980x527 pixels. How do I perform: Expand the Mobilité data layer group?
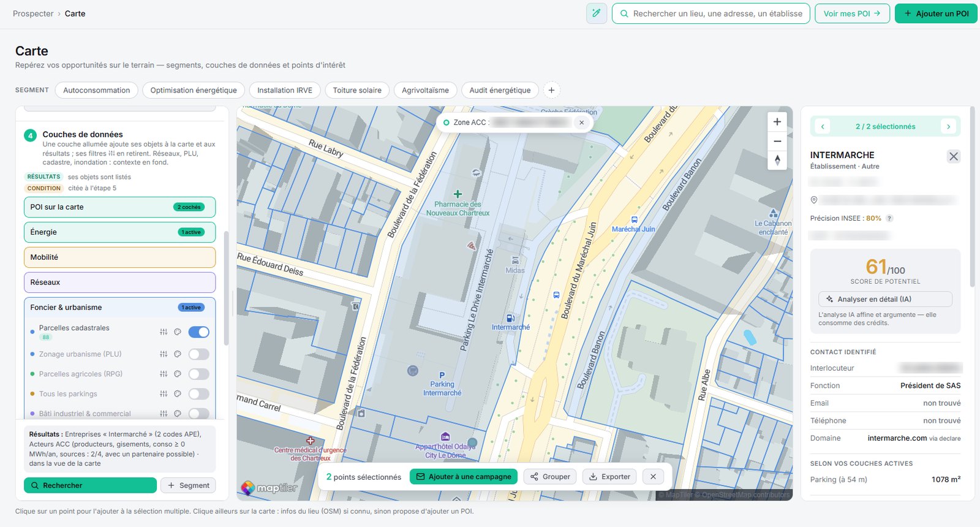point(120,257)
